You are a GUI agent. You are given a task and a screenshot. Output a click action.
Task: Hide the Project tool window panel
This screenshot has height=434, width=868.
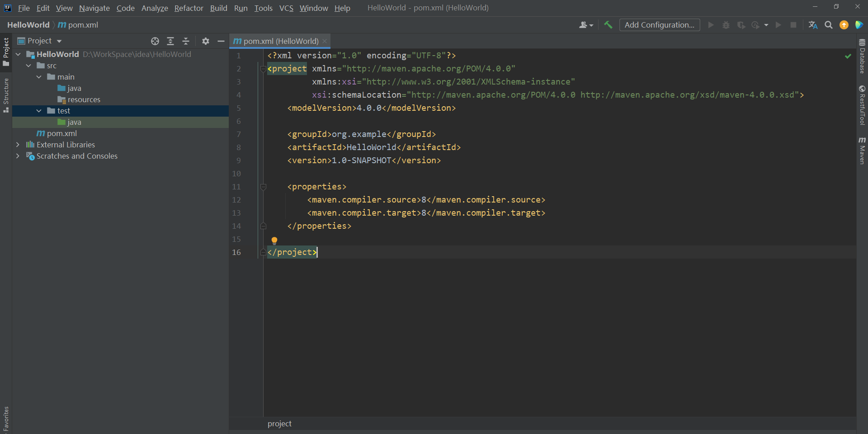coord(221,41)
